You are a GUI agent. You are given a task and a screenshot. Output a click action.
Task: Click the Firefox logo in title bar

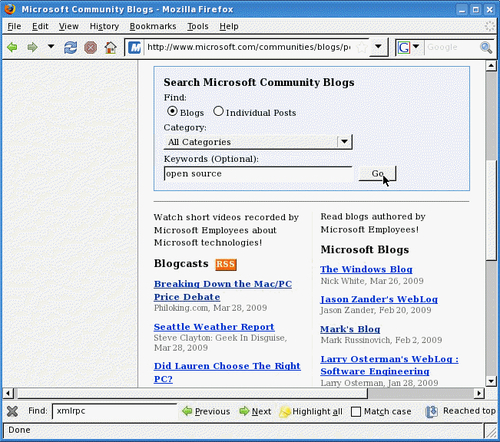[10, 9]
